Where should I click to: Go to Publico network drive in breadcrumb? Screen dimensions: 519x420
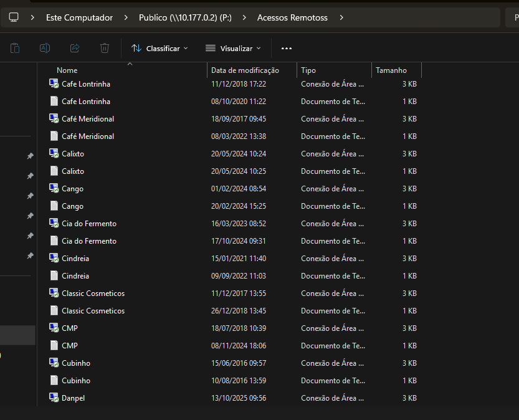coord(185,17)
